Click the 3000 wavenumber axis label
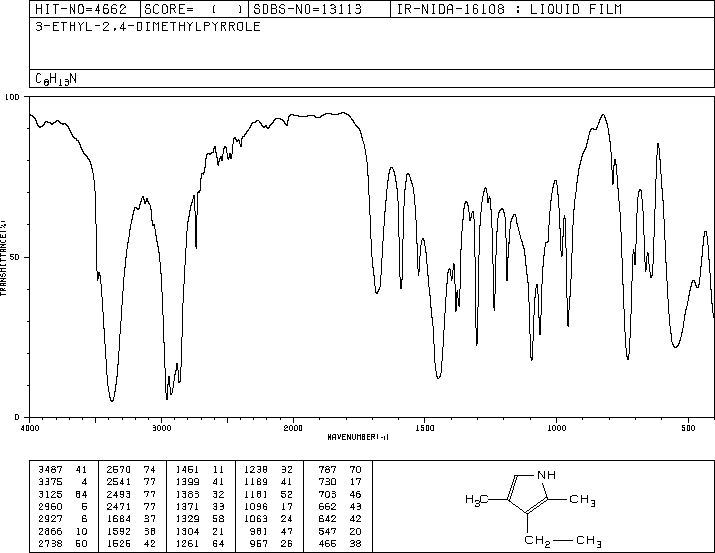Image resolution: width=715 pixels, height=553 pixels. 161,428
